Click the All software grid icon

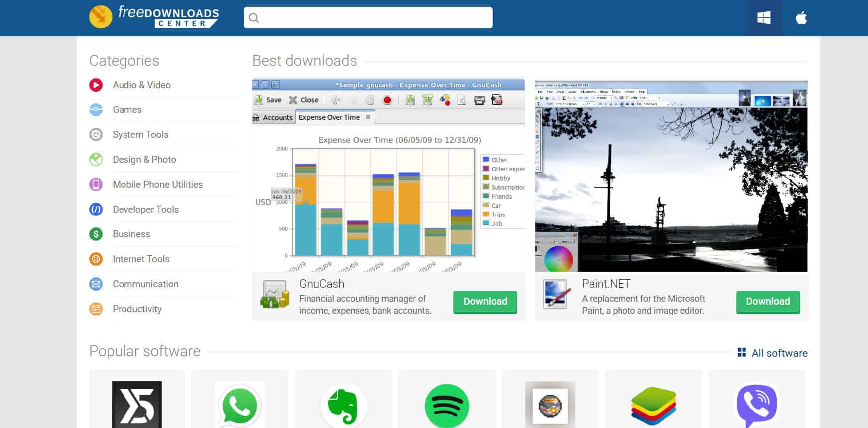tap(742, 352)
